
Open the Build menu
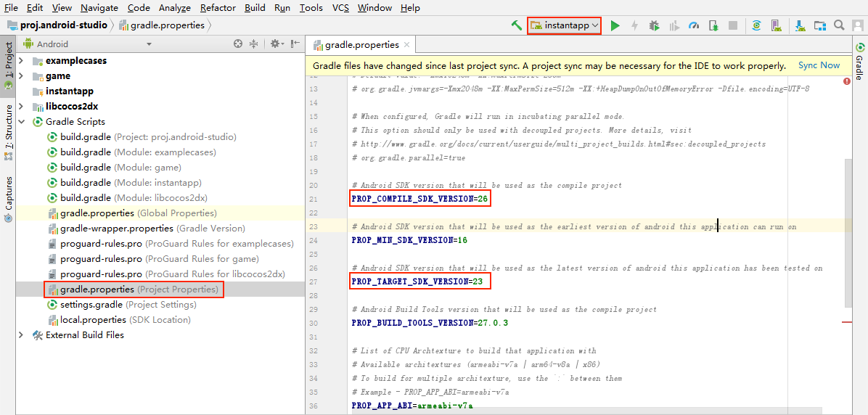tap(254, 8)
